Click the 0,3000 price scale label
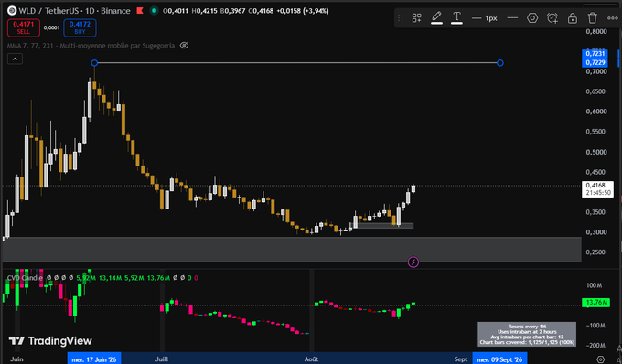Screen dimensions: 622x364 [x=596, y=232]
